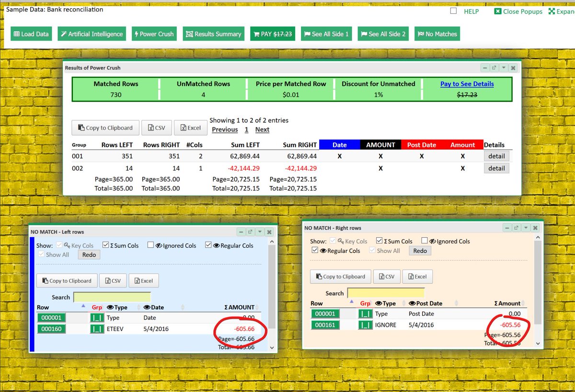This screenshot has height=392, width=575.
Task: Start Power Crush from the toolbar
Action: click(154, 34)
